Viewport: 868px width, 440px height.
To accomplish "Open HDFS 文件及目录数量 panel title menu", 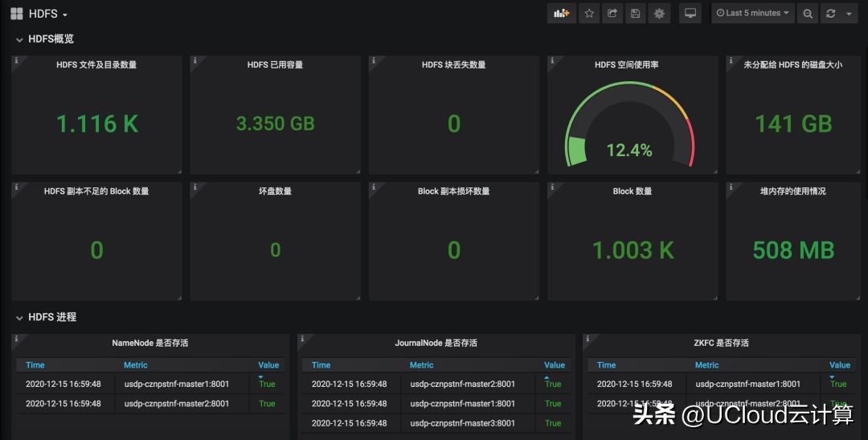I will (x=96, y=65).
